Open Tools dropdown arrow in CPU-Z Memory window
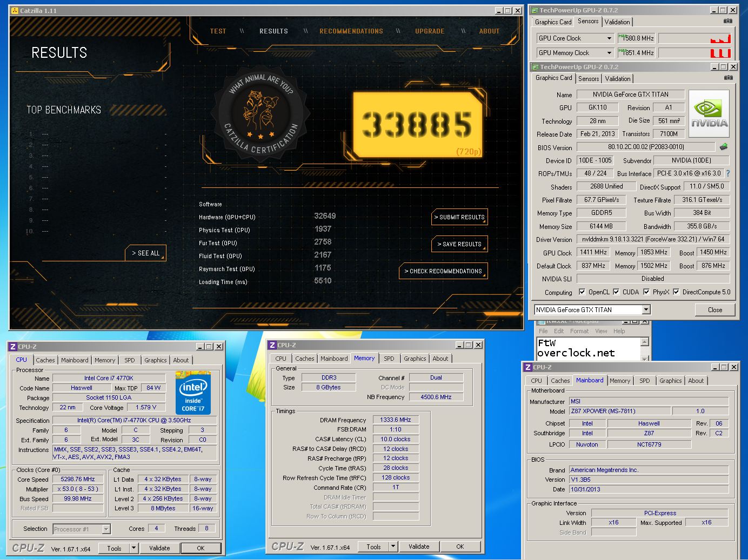Image resolution: width=748 pixels, height=560 pixels. tap(393, 546)
